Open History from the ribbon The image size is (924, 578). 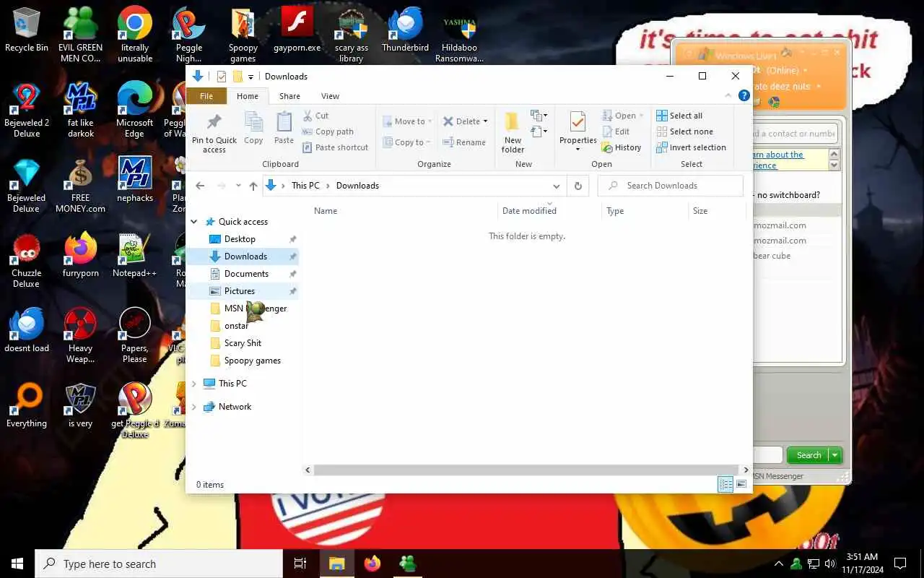(622, 147)
